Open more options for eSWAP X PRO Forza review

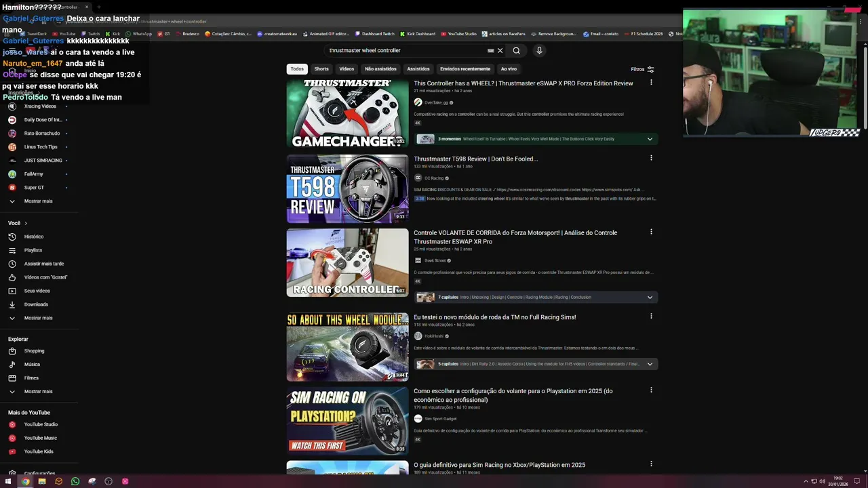pyautogui.click(x=651, y=83)
